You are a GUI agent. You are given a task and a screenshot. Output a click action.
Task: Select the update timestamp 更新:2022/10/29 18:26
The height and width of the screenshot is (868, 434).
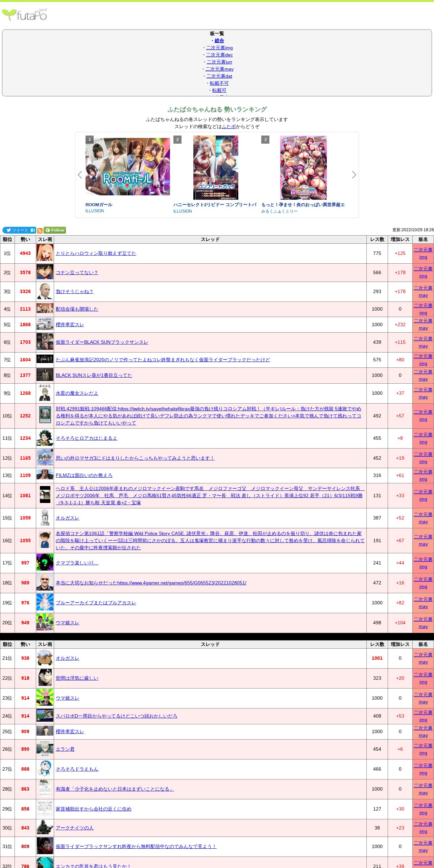click(413, 230)
